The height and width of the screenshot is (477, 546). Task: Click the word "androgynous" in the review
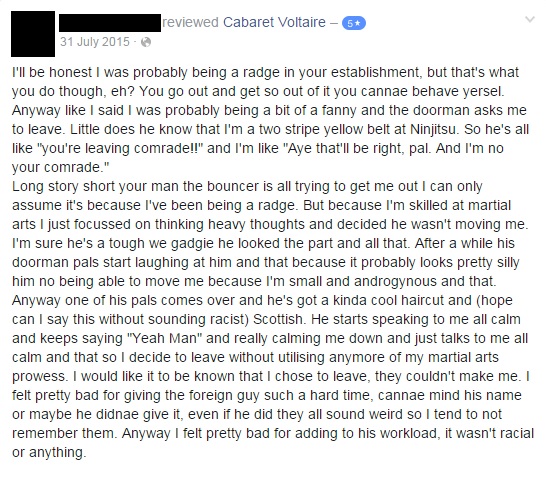click(x=395, y=282)
